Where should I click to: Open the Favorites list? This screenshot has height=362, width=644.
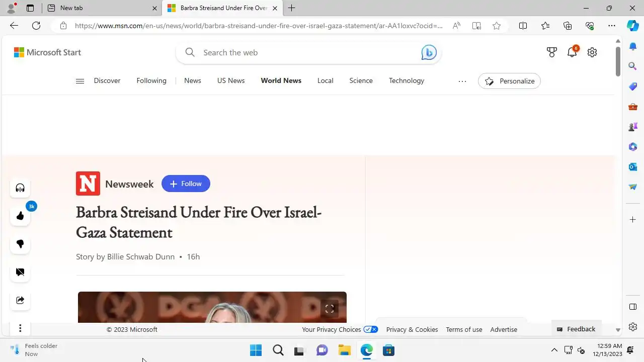(x=545, y=26)
